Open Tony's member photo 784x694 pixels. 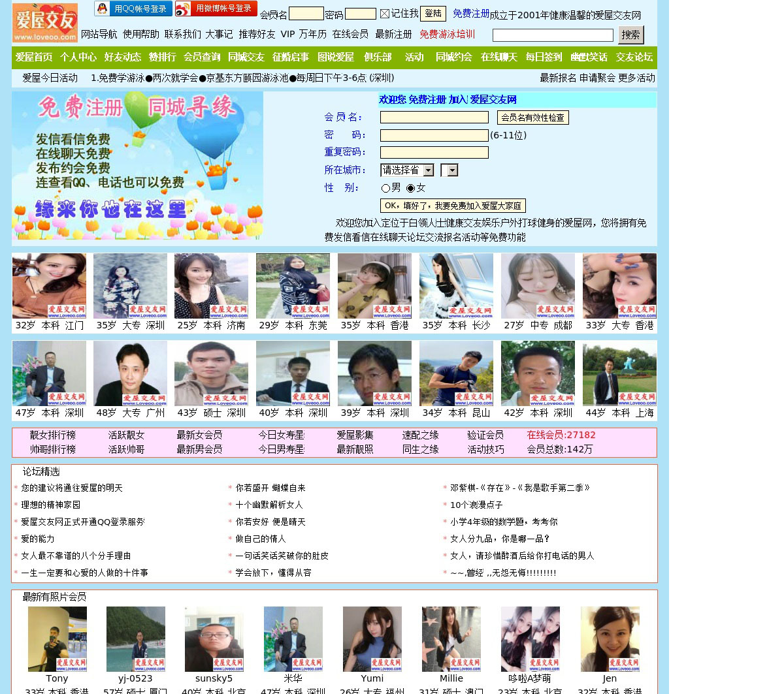click(x=57, y=639)
